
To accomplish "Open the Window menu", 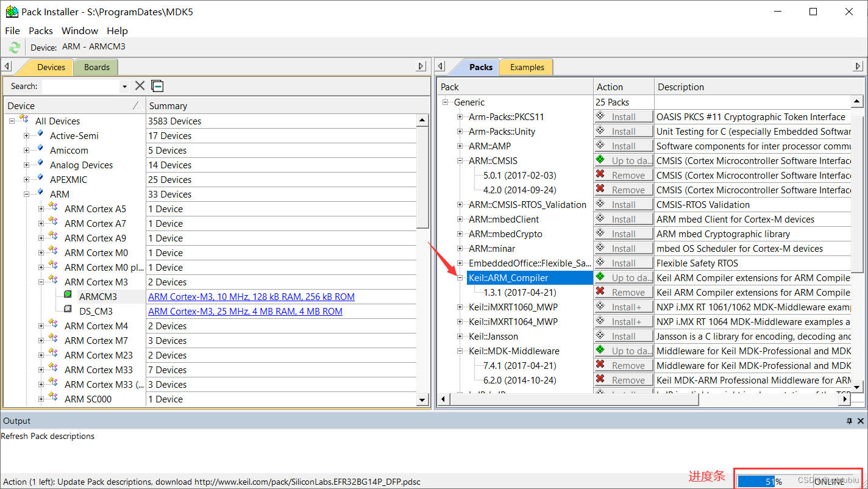I will (x=80, y=30).
